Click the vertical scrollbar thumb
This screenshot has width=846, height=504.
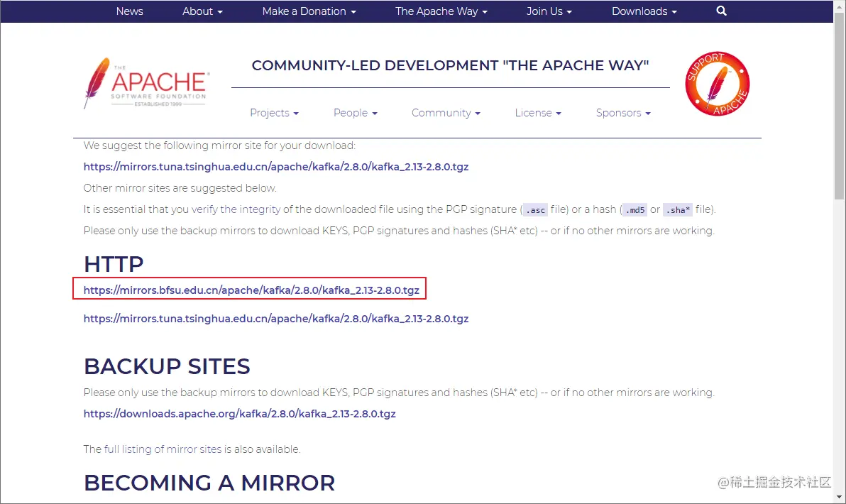point(840,105)
